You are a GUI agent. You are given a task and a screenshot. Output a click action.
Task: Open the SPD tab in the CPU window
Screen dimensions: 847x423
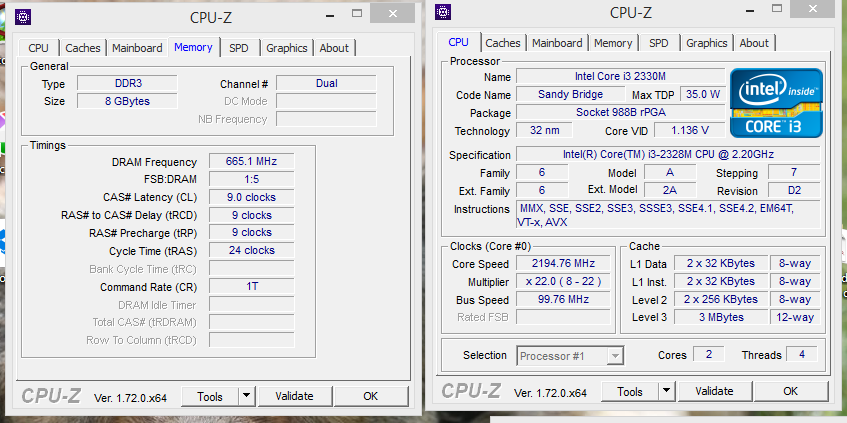[x=658, y=43]
